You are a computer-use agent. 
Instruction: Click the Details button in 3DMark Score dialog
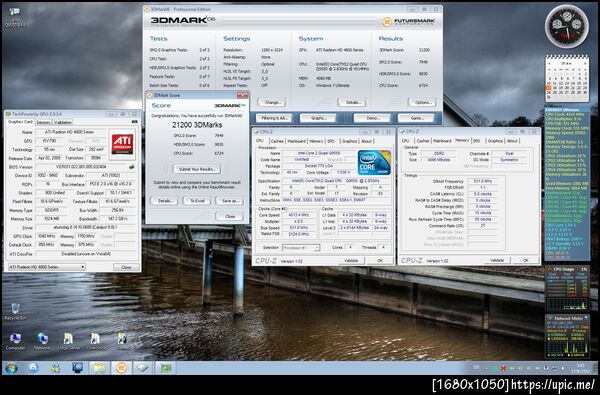(x=165, y=201)
